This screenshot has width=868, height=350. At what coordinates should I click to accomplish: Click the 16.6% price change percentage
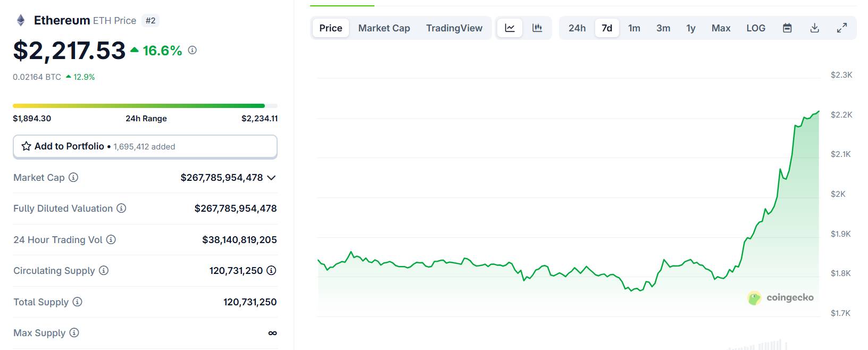point(162,51)
